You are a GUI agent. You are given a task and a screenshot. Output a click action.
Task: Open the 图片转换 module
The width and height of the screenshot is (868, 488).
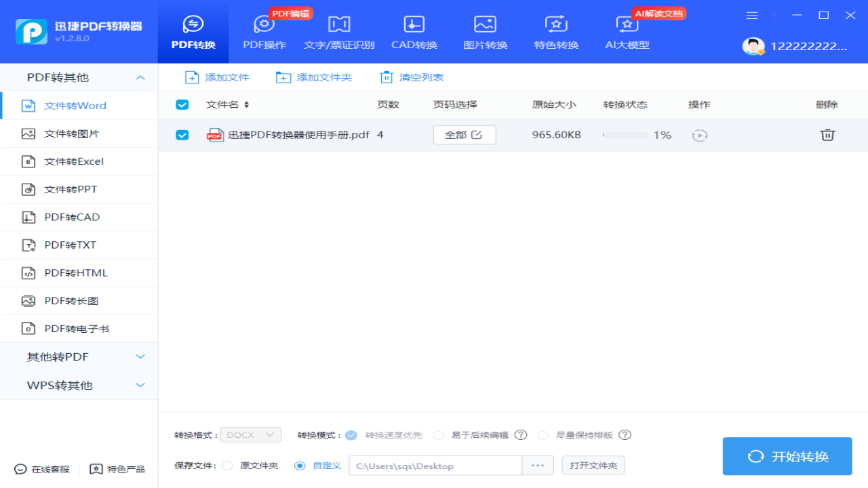pos(485,31)
